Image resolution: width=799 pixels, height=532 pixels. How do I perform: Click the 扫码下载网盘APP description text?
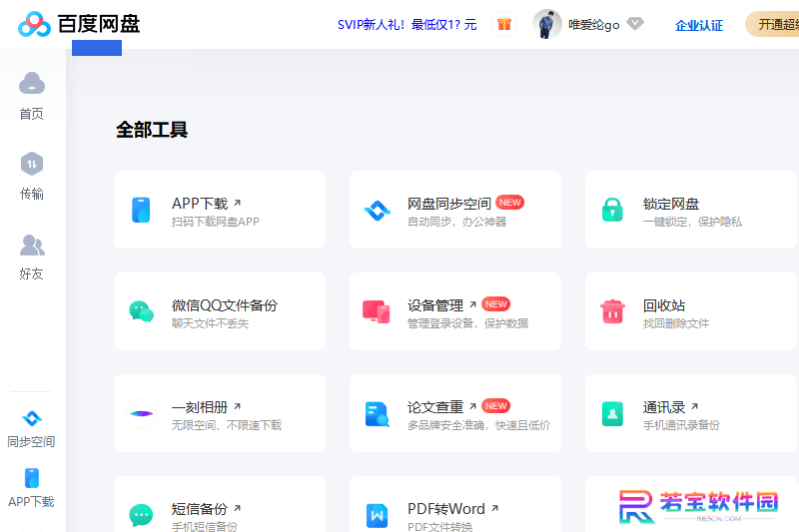(216, 222)
